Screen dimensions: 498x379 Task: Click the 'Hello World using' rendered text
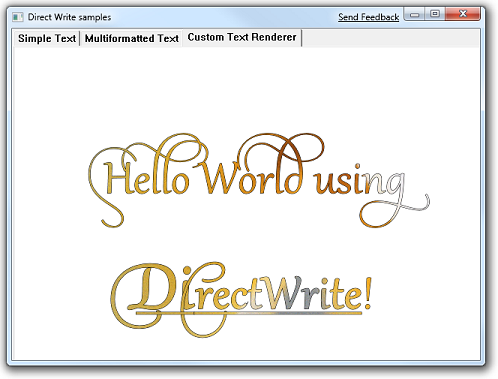coord(259,180)
